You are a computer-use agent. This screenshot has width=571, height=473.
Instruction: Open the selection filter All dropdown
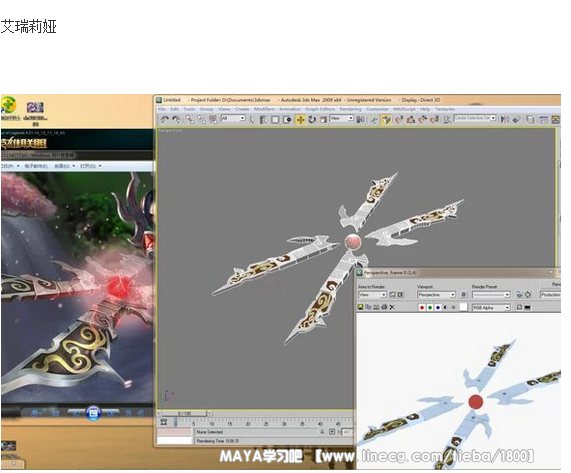233,118
